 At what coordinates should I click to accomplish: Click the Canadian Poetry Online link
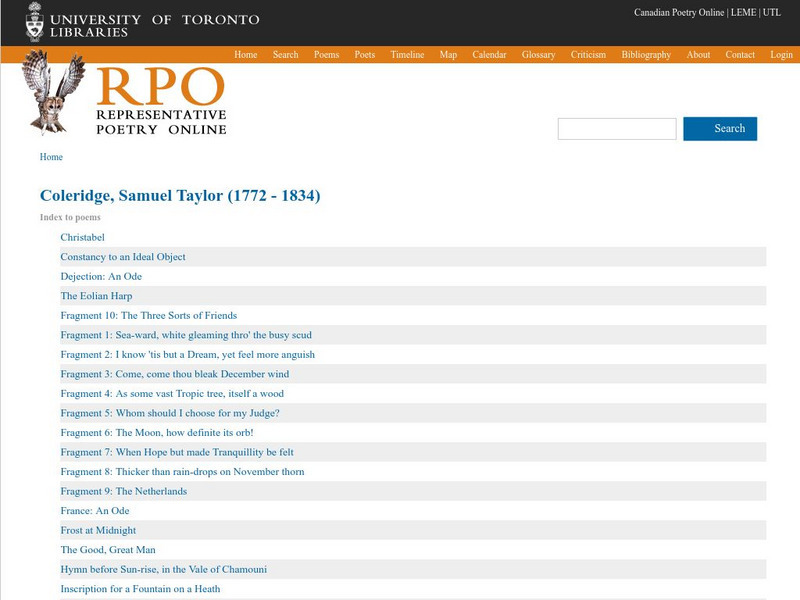pyautogui.click(x=679, y=12)
